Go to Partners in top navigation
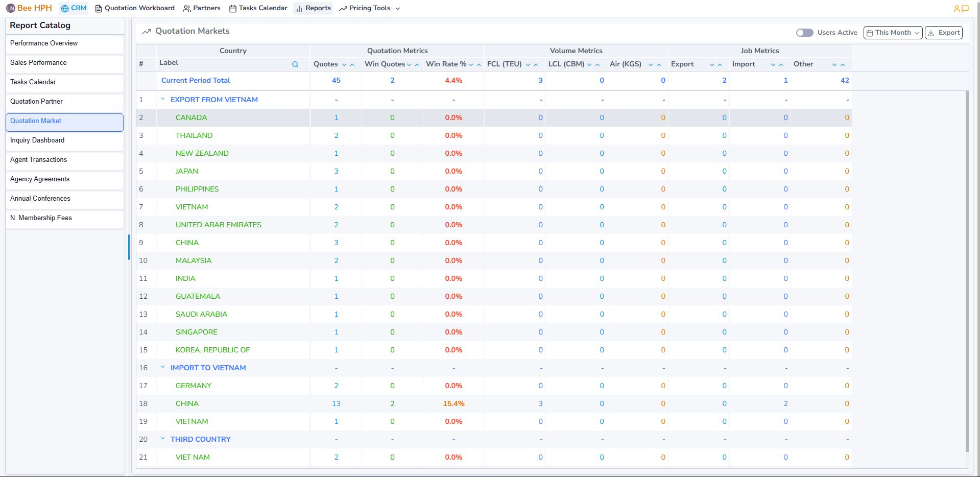This screenshot has width=980, height=477. tap(202, 8)
